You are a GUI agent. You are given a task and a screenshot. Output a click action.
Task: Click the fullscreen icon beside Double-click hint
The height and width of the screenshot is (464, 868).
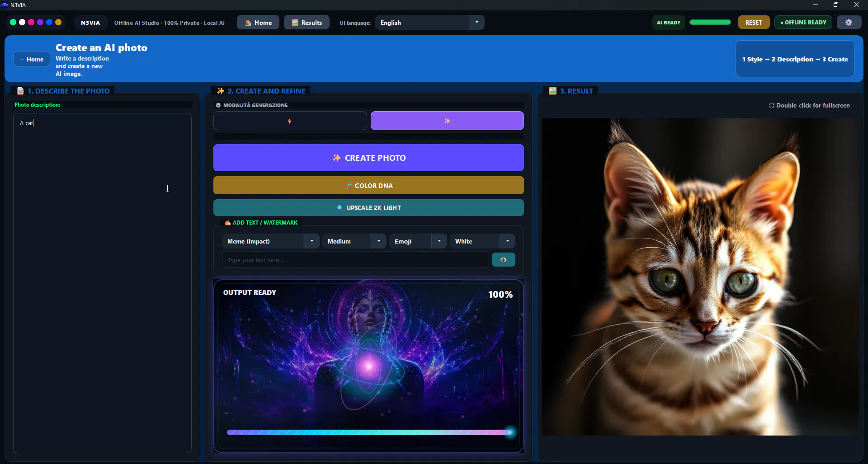(772, 105)
